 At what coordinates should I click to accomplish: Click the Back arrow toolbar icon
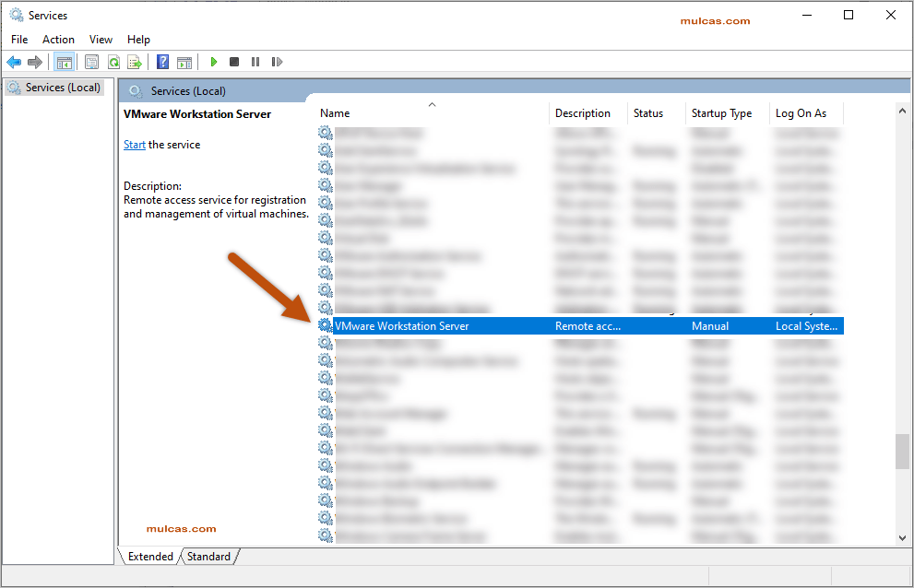pos(14,62)
